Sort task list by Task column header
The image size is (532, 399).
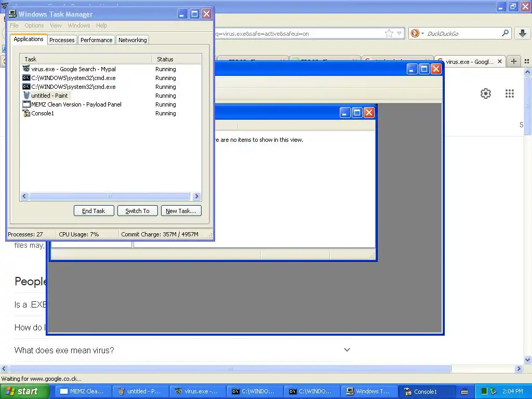pos(86,59)
